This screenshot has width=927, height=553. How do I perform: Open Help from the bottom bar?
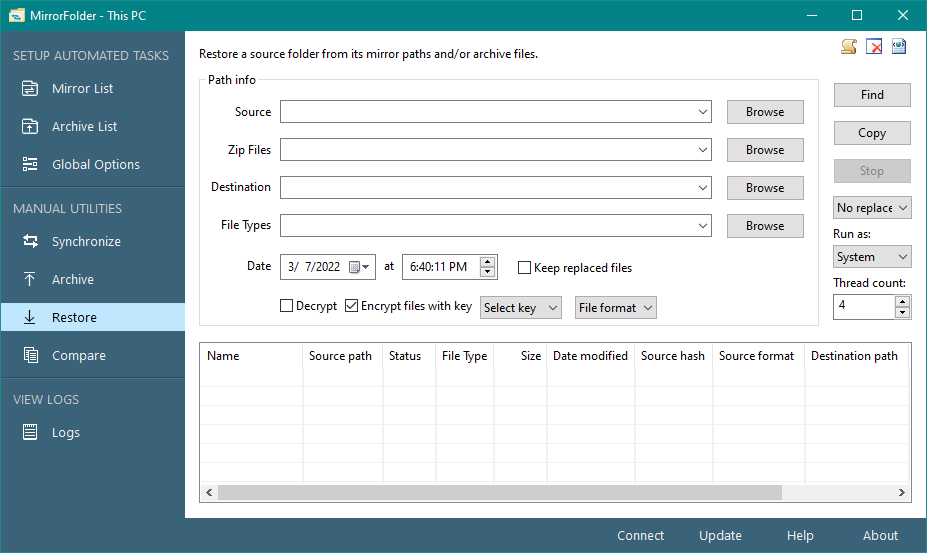click(x=800, y=535)
